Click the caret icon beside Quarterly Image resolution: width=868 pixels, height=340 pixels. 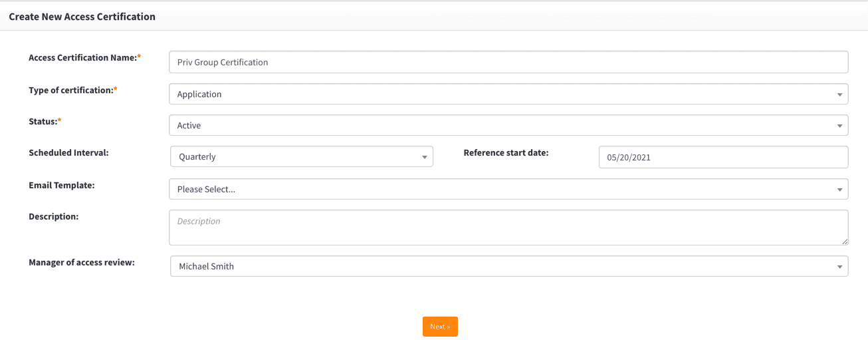[x=425, y=158]
